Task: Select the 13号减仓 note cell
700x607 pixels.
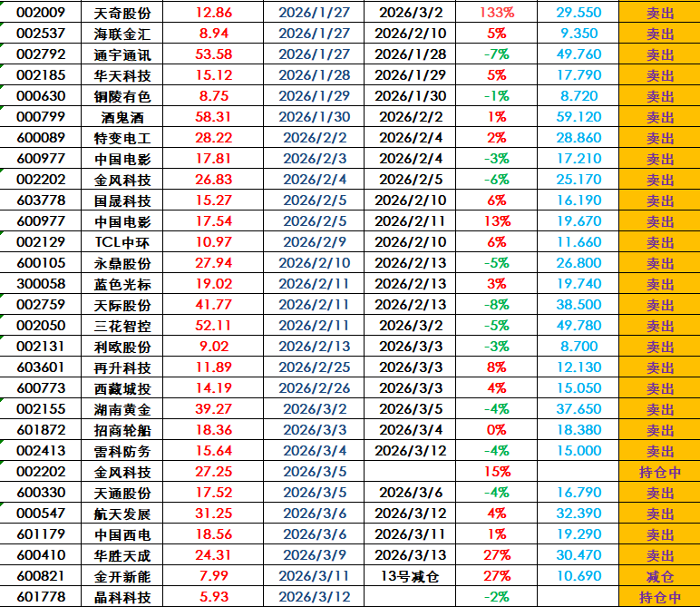Action: coord(410,577)
